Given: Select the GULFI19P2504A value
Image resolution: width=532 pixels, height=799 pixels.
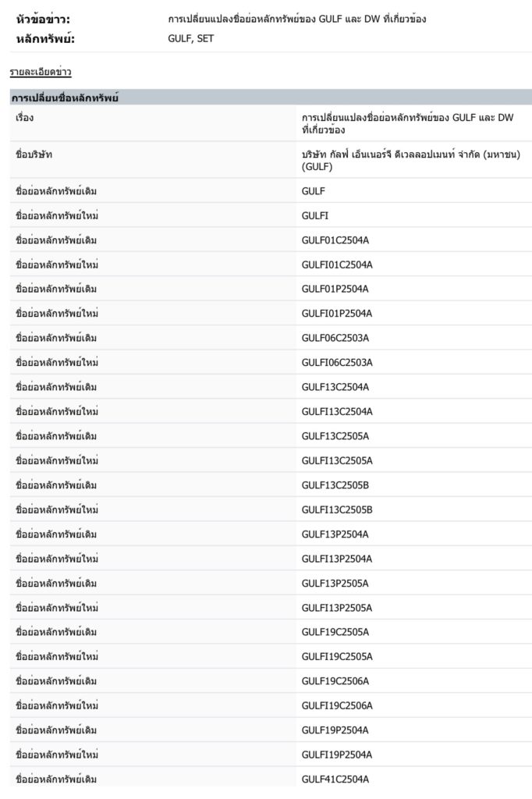Looking at the screenshot, I should [337, 755].
